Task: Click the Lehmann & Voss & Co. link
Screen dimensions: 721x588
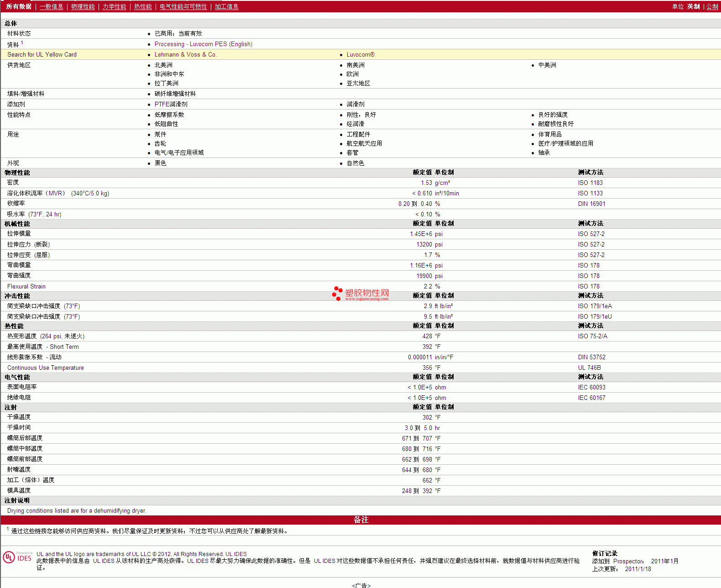Action: (185, 55)
